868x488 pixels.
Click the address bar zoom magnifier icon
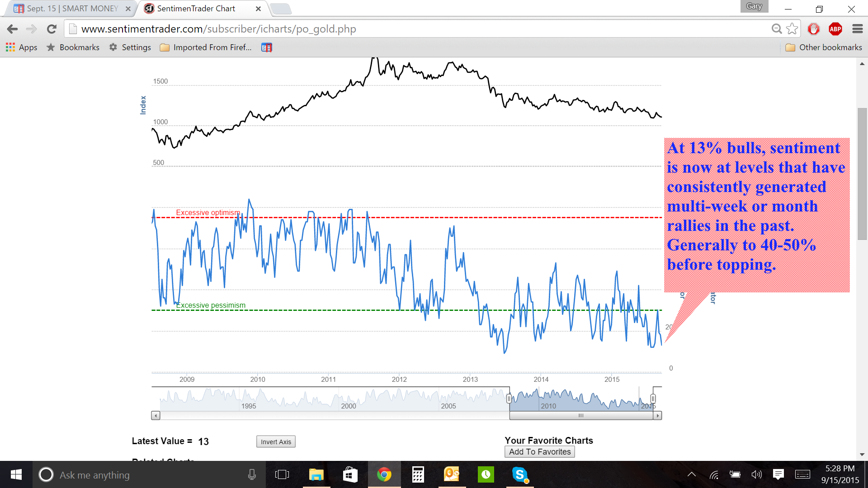(776, 29)
